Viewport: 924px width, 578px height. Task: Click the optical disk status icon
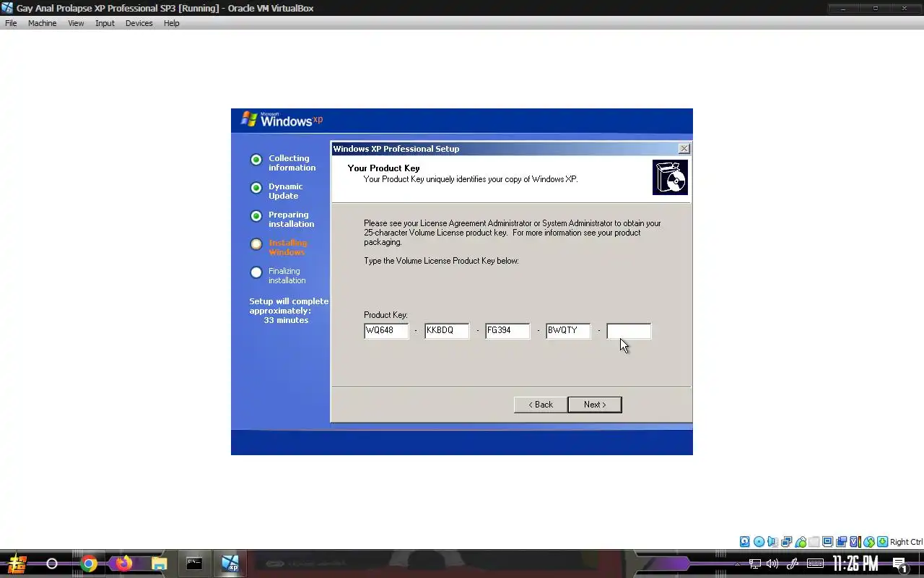coord(759,542)
